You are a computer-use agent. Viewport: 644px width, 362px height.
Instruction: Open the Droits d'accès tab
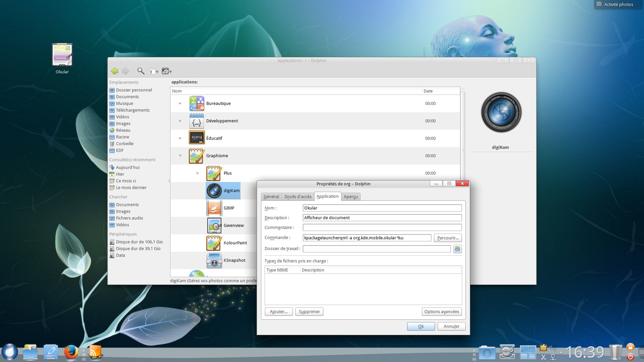[298, 197]
